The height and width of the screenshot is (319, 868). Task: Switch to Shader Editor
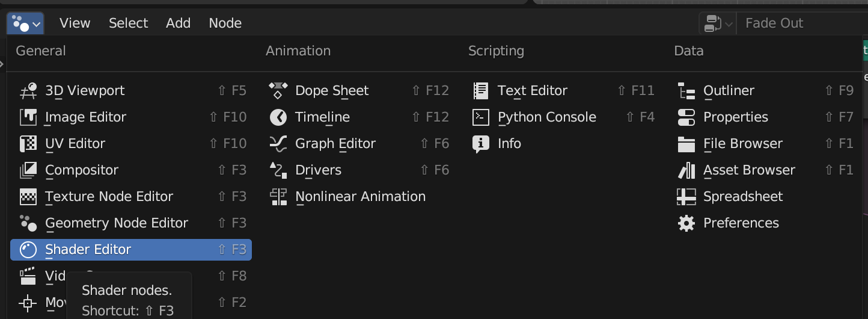point(88,250)
